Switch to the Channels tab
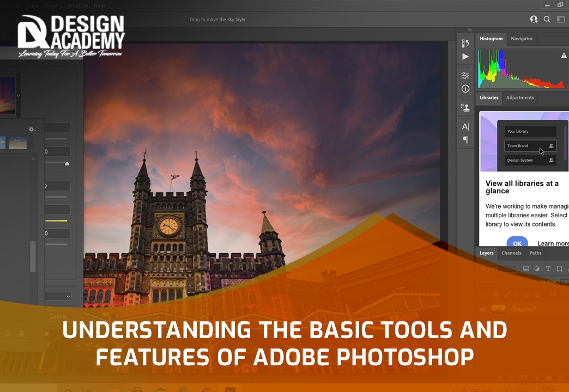Image resolution: width=569 pixels, height=392 pixels. click(x=511, y=253)
